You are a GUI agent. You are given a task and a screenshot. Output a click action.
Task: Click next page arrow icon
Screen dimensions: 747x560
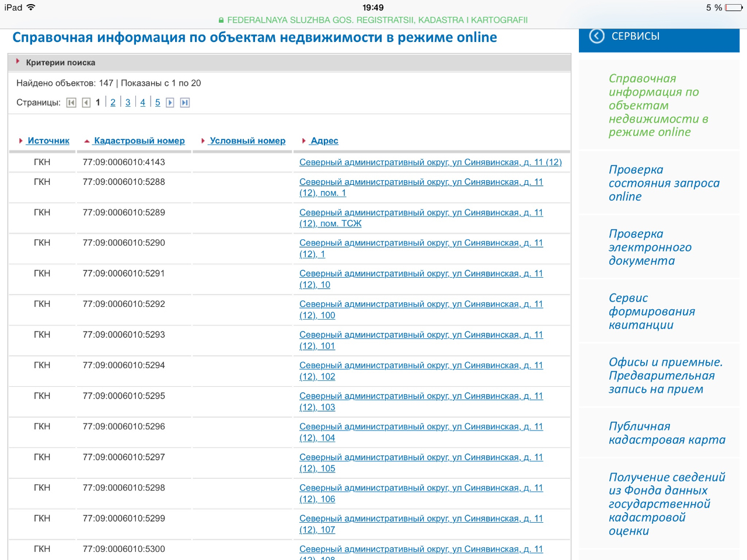coord(170,103)
